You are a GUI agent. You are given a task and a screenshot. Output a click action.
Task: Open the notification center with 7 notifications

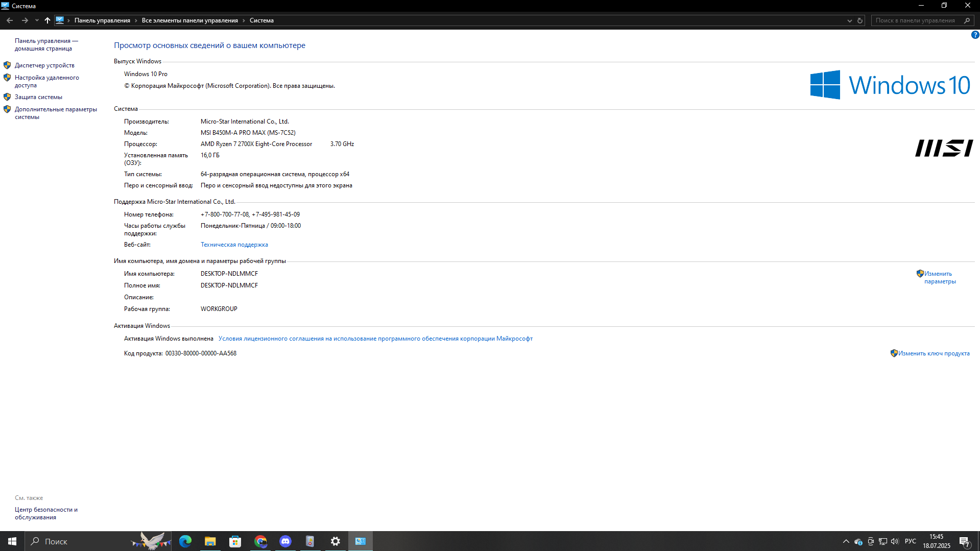[965, 541]
